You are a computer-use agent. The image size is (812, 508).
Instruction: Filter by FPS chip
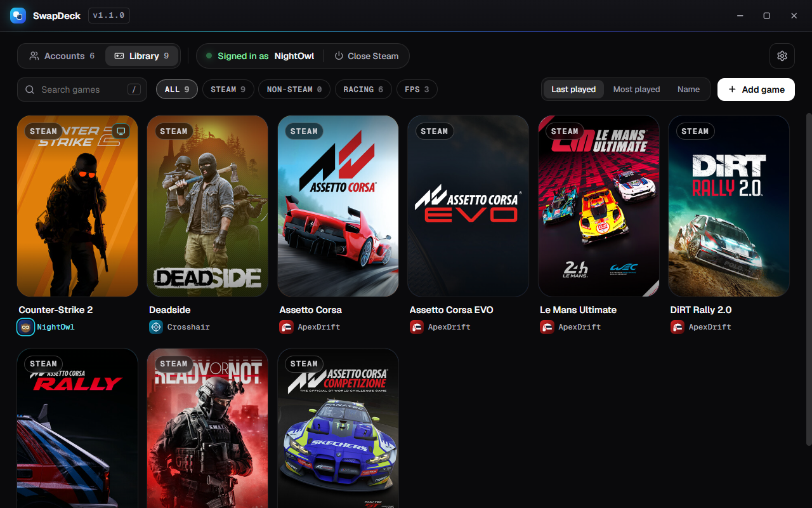[x=417, y=90]
